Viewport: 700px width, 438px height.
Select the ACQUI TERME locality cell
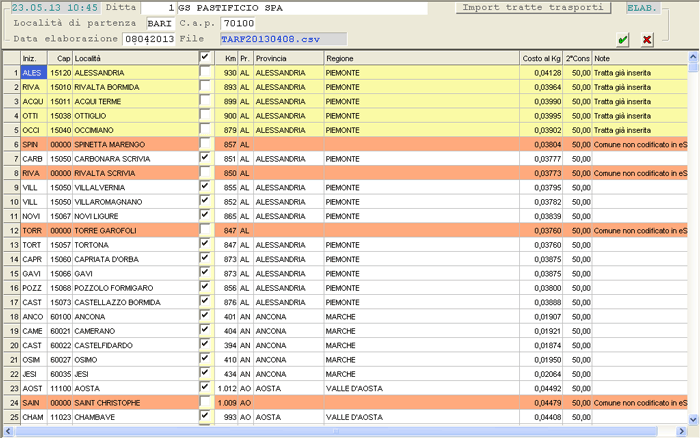135,101
